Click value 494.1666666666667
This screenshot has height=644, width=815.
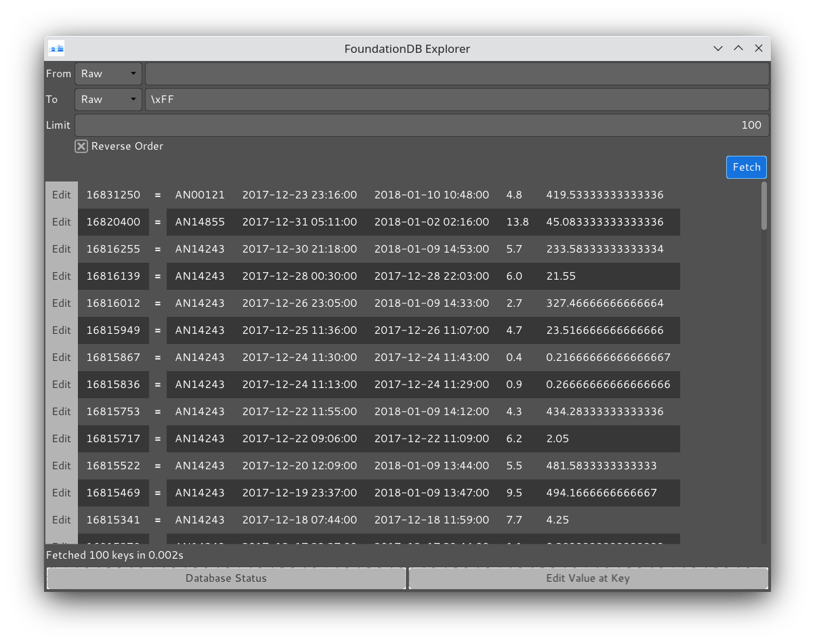[602, 493]
